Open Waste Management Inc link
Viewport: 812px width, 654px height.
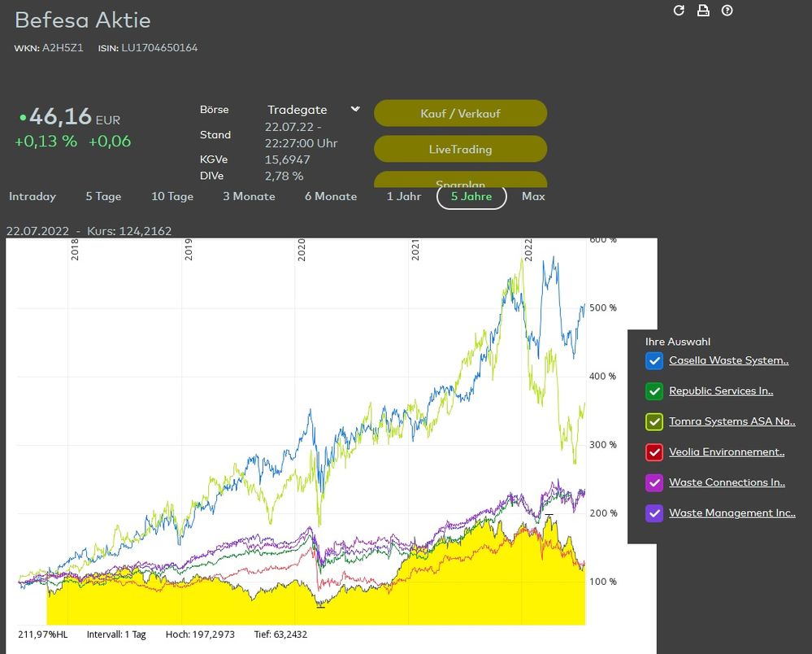[x=732, y=513]
